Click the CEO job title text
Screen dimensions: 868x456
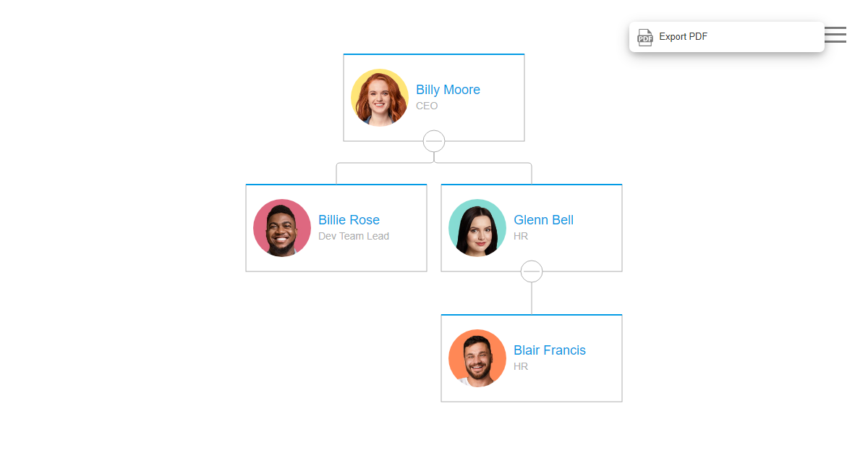(427, 106)
